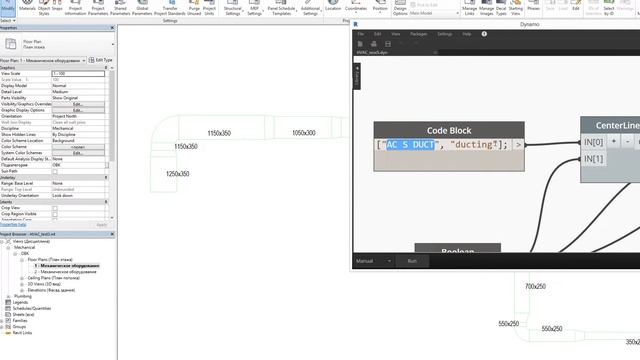640x360 pixels.
Task: Expand the Families node
Action: click(2, 321)
